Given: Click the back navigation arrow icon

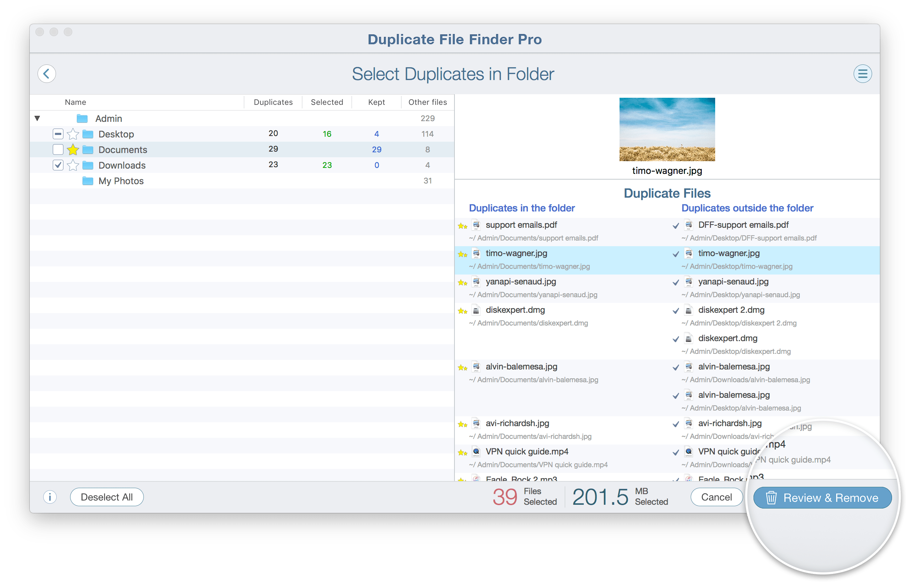Looking at the screenshot, I should click(x=46, y=73).
